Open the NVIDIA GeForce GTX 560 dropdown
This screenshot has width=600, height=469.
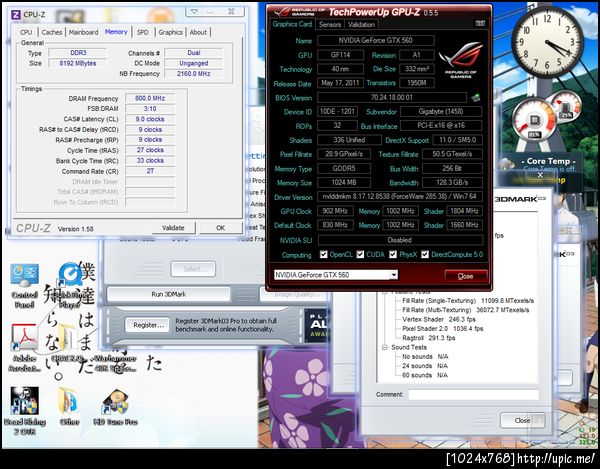pos(394,275)
